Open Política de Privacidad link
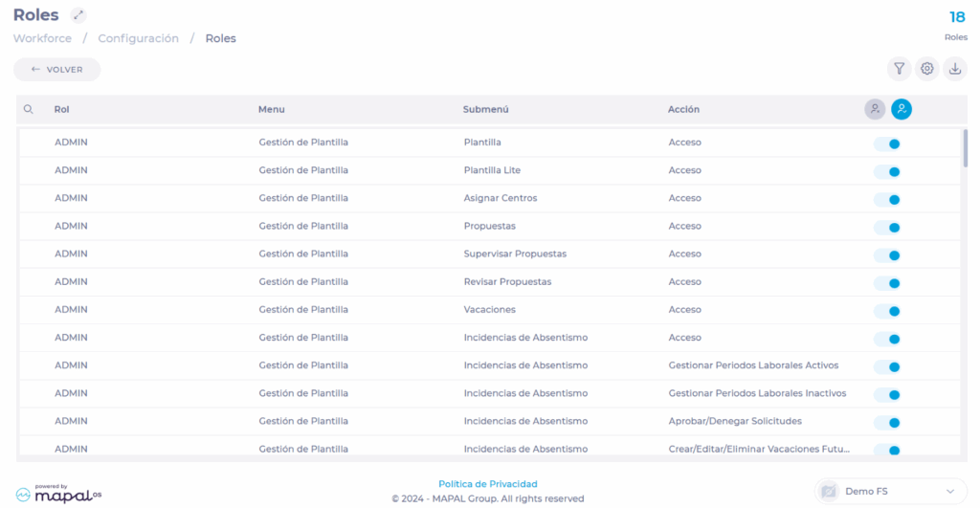This screenshot has height=508, width=980. pos(487,484)
